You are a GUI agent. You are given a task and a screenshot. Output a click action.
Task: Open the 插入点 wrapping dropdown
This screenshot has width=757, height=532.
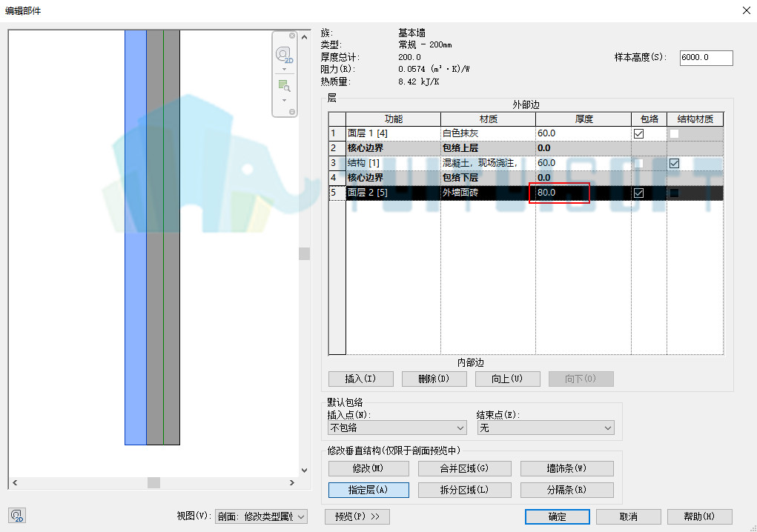click(x=397, y=428)
